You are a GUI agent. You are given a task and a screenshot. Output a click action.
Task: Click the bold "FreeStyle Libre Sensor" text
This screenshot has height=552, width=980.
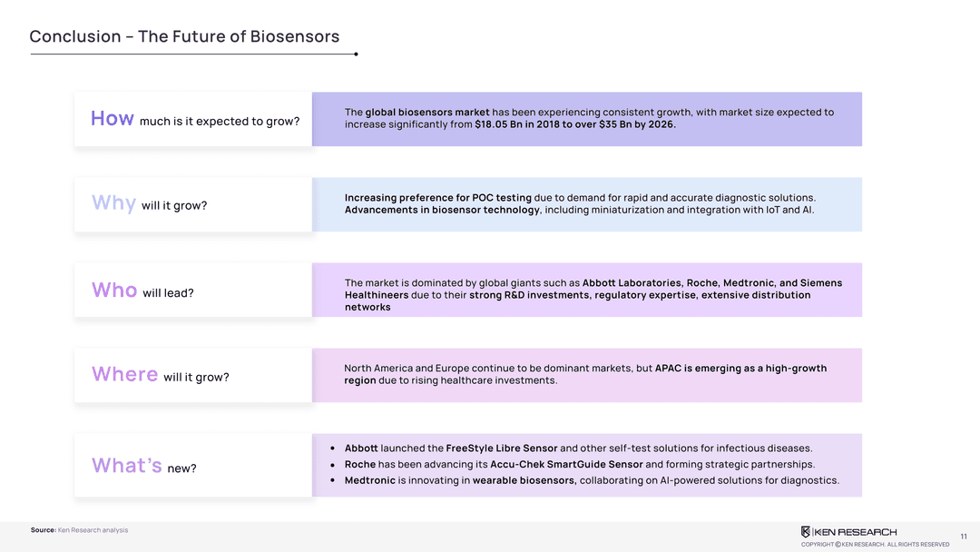[x=501, y=448]
